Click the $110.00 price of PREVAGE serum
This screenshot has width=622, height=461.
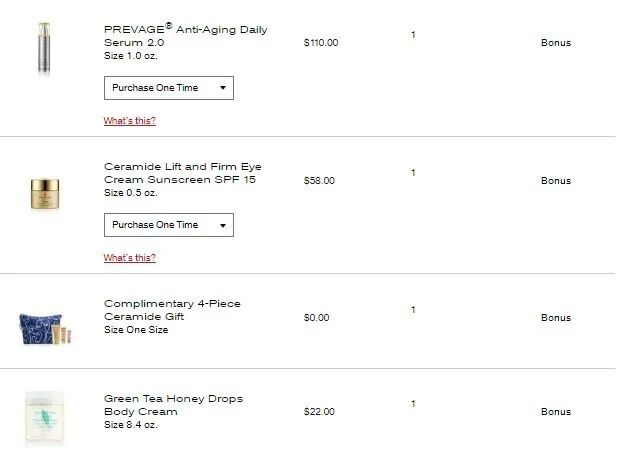click(x=320, y=43)
